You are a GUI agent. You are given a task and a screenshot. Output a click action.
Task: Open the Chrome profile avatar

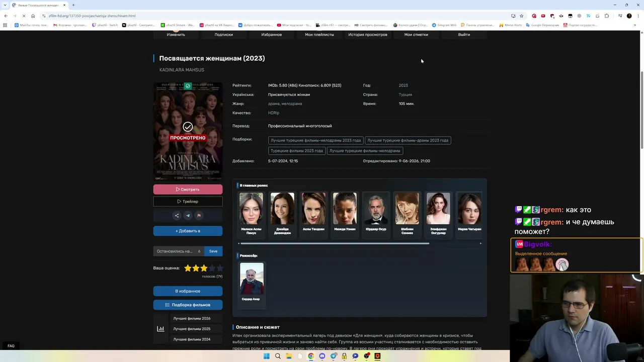[629, 16]
